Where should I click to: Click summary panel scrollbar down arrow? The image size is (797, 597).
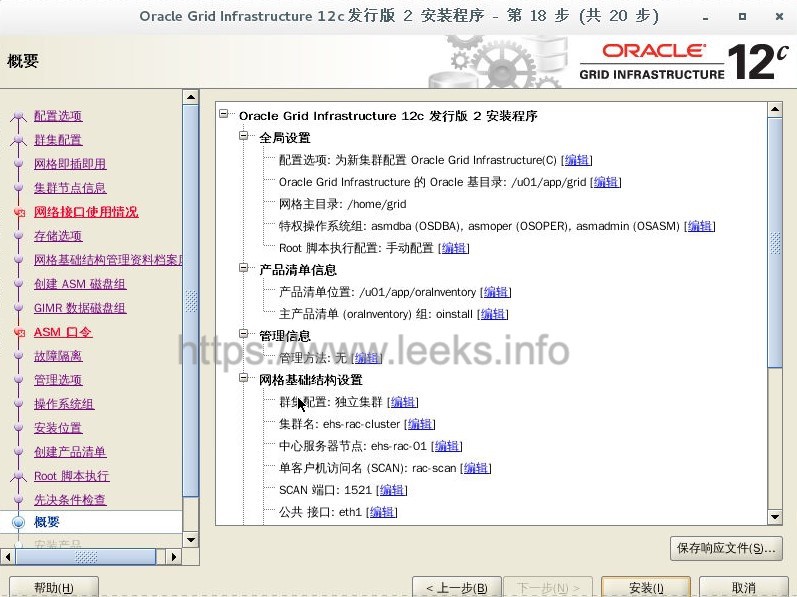click(775, 517)
